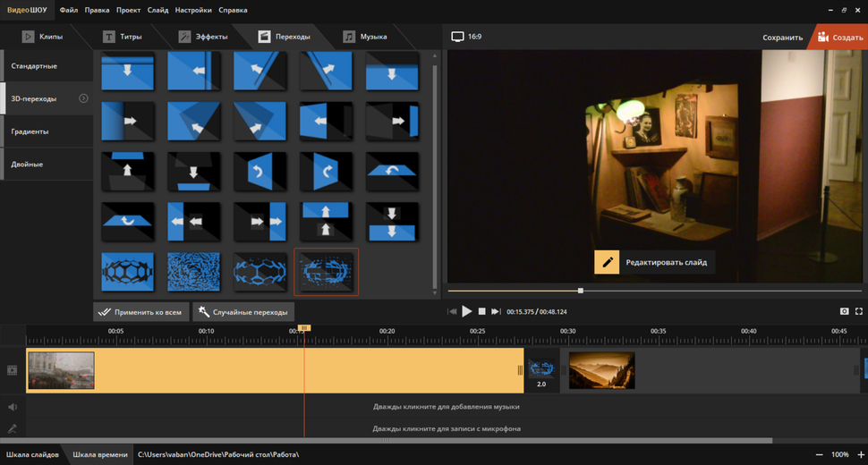Select the highlighted blue shatter-ring transition
868x465 pixels.
click(x=326, y=272)
